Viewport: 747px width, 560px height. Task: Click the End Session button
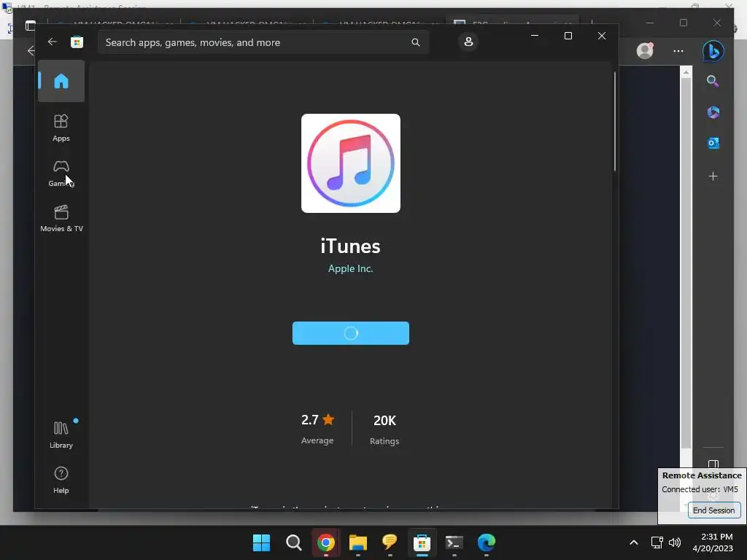[713, 510]
